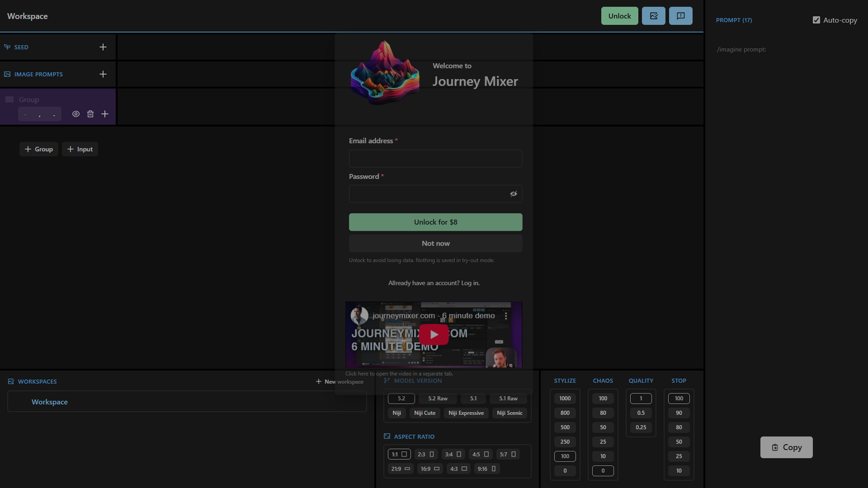This screenshot has width=868, height=488.
Task: Set Stop to 90
Action: coord(679,413)
